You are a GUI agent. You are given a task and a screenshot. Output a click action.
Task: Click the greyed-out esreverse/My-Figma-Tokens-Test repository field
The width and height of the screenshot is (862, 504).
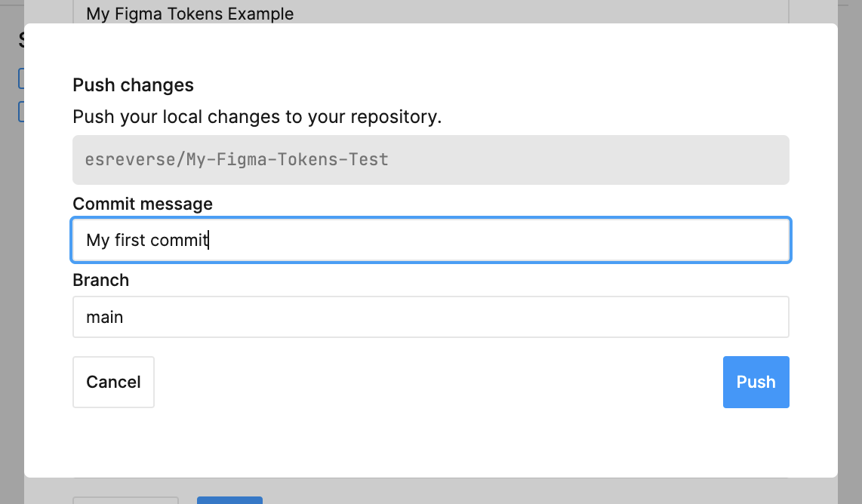430,160
